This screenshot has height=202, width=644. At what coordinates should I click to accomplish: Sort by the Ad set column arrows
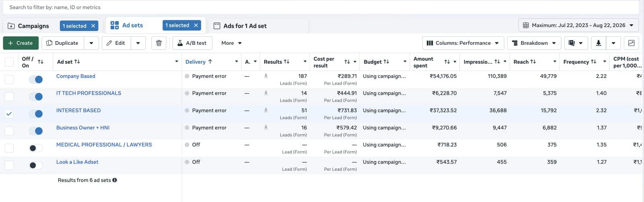pyautogui.click(x=77, y=62)
